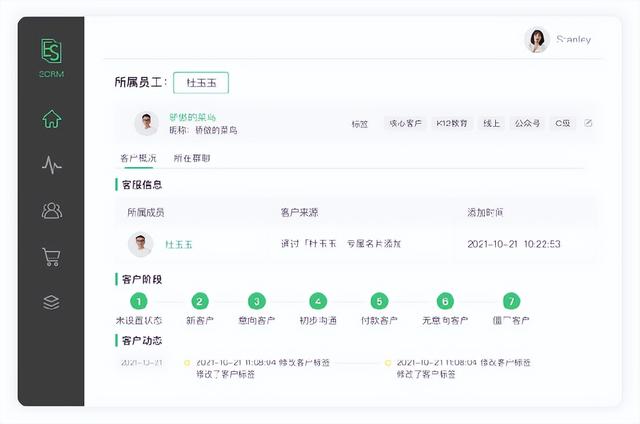This screenshot has height=424, width=640.
Task: Open the activity pulse icon in sidebar
Action: click(51, 165)
